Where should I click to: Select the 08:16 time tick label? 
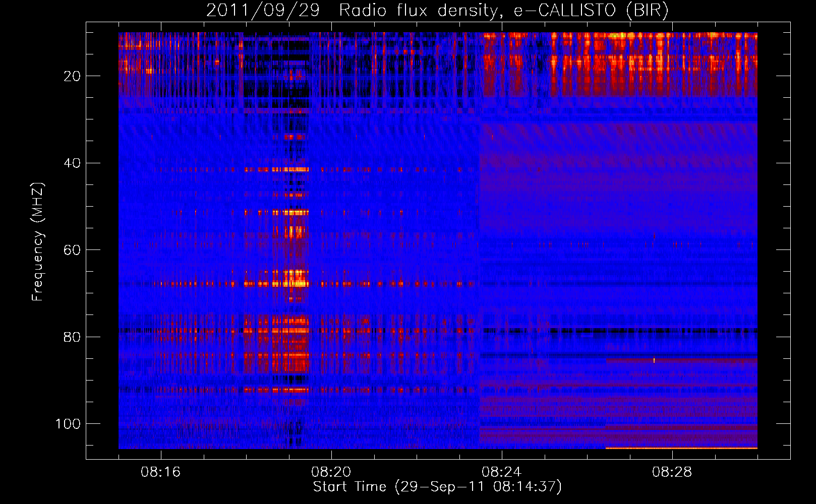161,472
